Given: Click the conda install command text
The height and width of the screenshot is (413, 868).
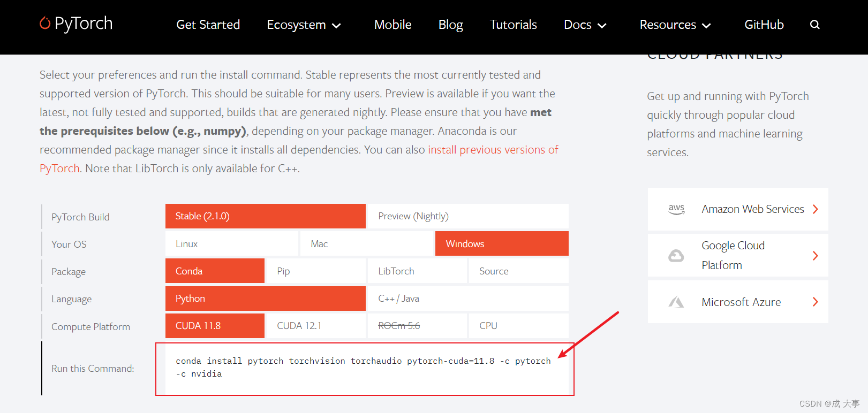Looking at the screenshot, I should 363,362.
